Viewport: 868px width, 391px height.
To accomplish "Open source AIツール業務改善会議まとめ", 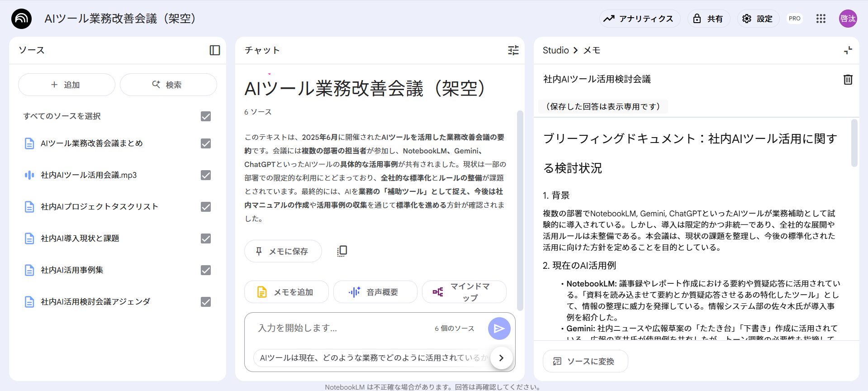I will click(x=92, y=143).
